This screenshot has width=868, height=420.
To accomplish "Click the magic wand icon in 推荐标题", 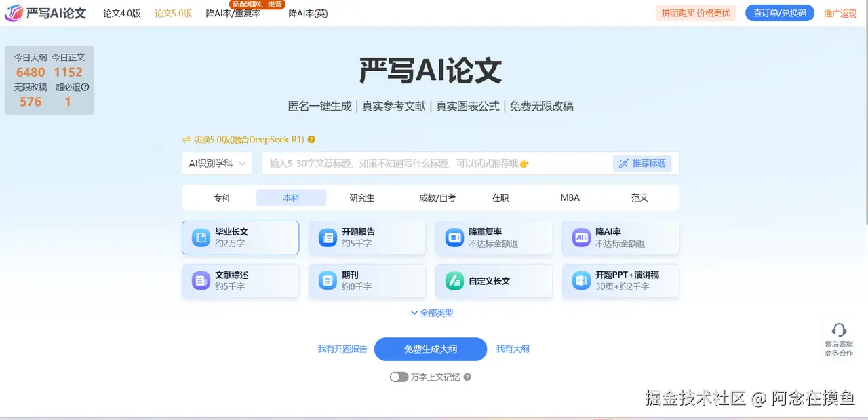I will tap(623, 164).
